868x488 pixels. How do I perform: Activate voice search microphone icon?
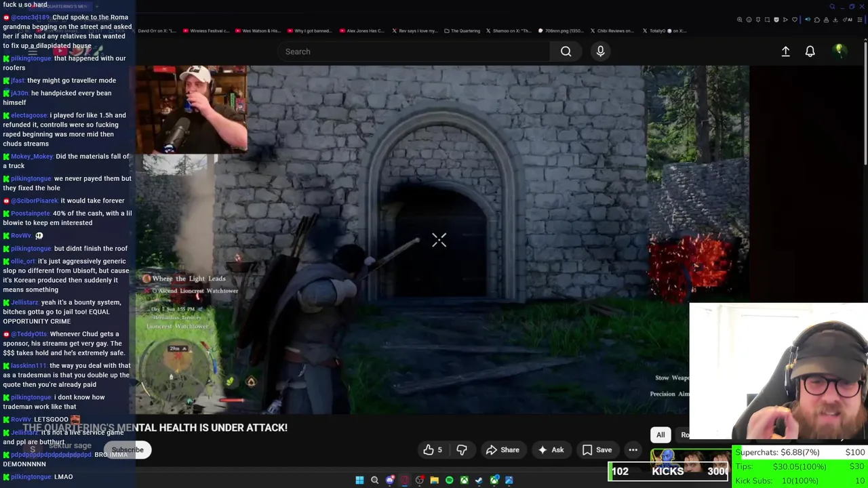600,52
